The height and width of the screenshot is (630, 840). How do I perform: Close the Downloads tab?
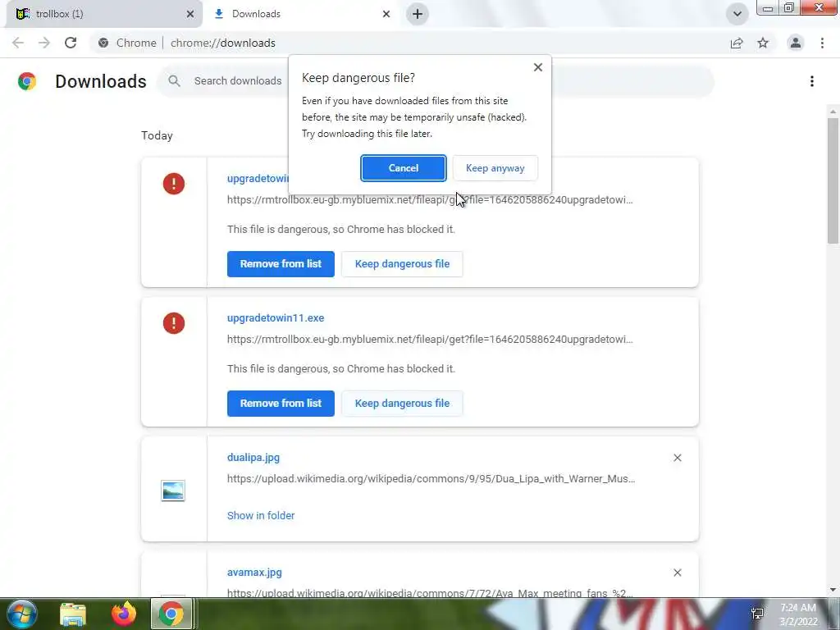[x=386, y=14]
